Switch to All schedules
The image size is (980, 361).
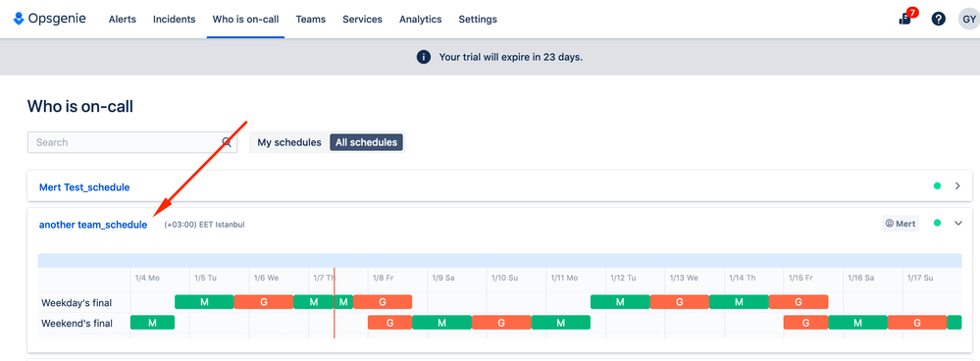coord(366,142)
